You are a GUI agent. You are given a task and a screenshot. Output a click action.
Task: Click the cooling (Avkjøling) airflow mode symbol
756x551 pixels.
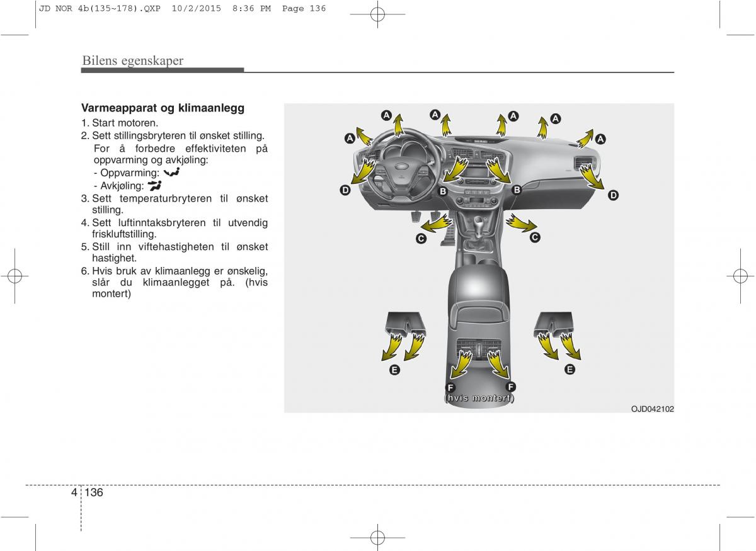click(x=154, y=185)
